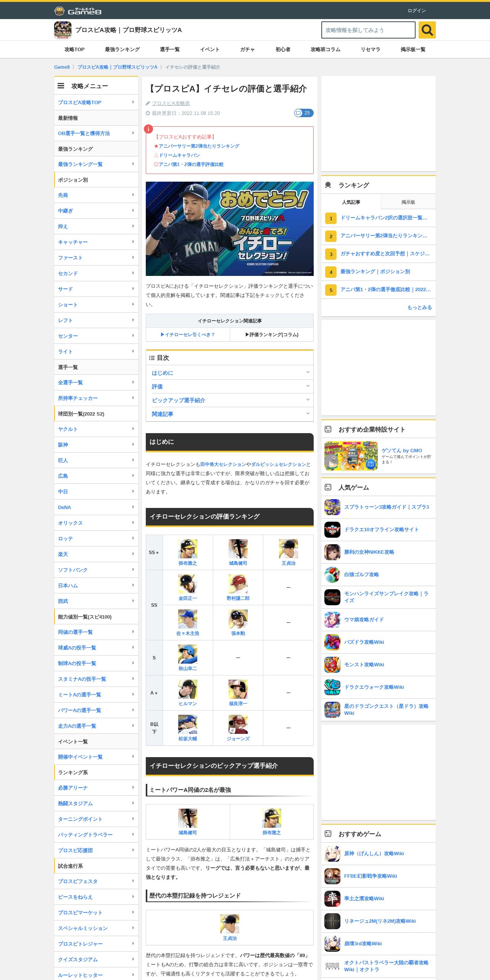The image size is (490, 980).
Task: Click ドラクエ10オフライン game icon
Action: [x=332, y=530]
